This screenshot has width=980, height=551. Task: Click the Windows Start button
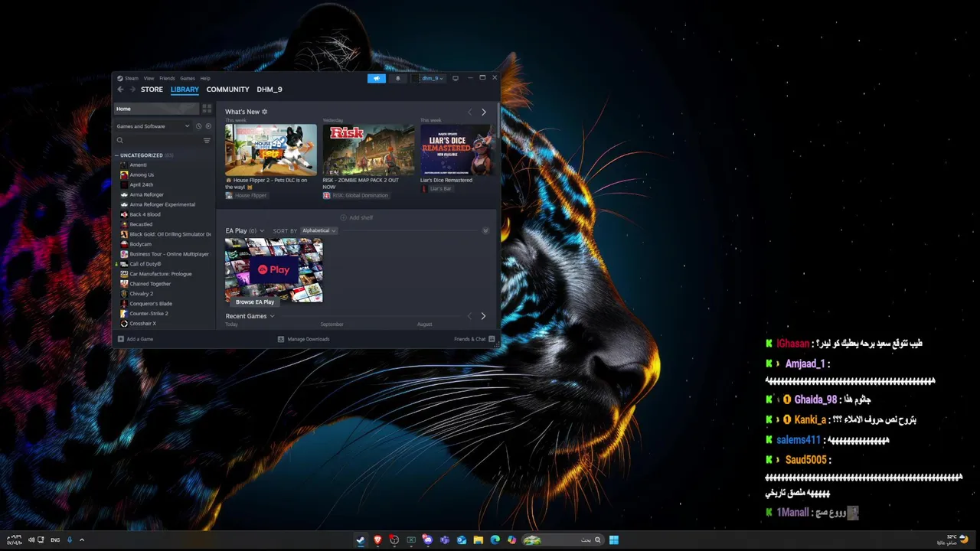614,540
